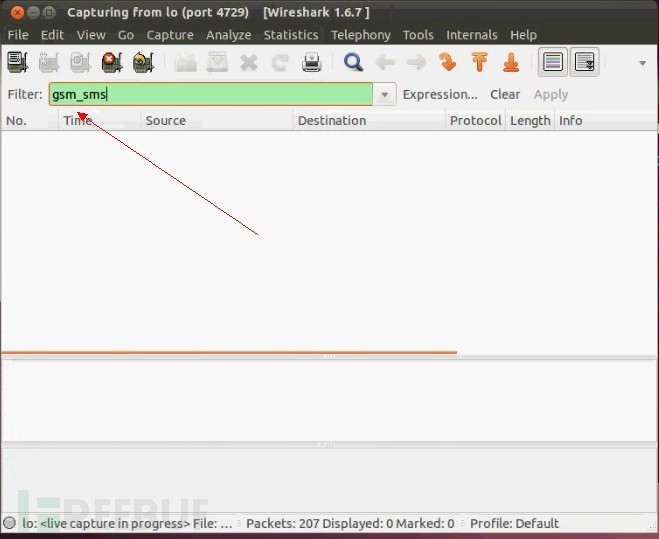Image resolution: width=659 pixels, height=539 pixels.
Task: Sort by the Source column header
Action: (216, 121)
